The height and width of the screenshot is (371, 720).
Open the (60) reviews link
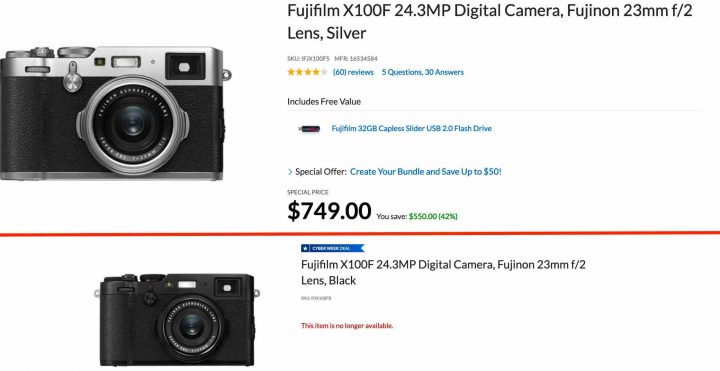coord(353,72)
